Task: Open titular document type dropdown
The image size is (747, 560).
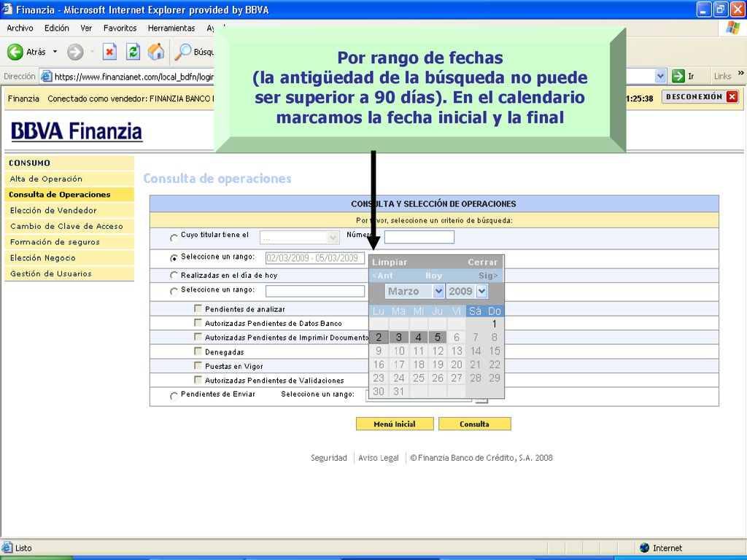Action: pos(333,237)
